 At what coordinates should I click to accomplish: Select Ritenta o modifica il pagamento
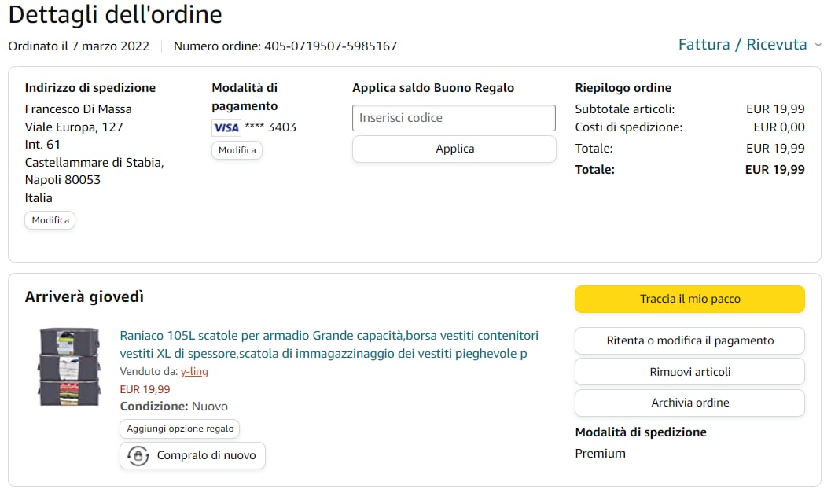click(689, 340)
